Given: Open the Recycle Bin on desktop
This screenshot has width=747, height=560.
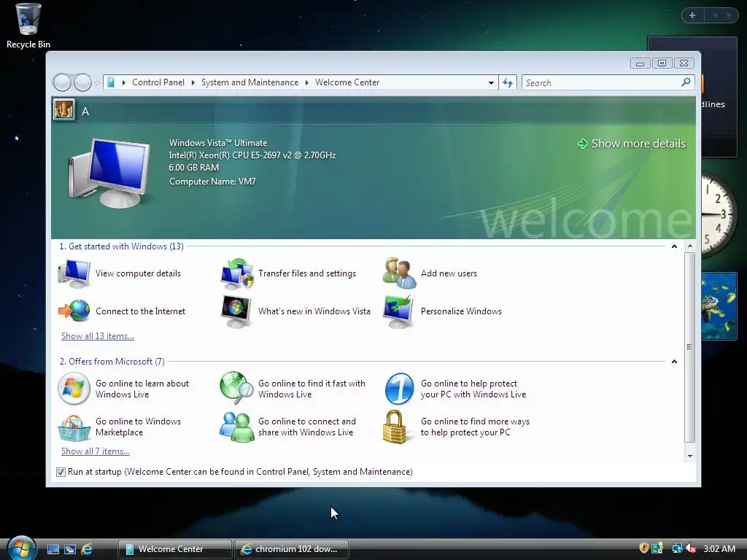Looking at the screenshot, I should (x=28, y=26).
